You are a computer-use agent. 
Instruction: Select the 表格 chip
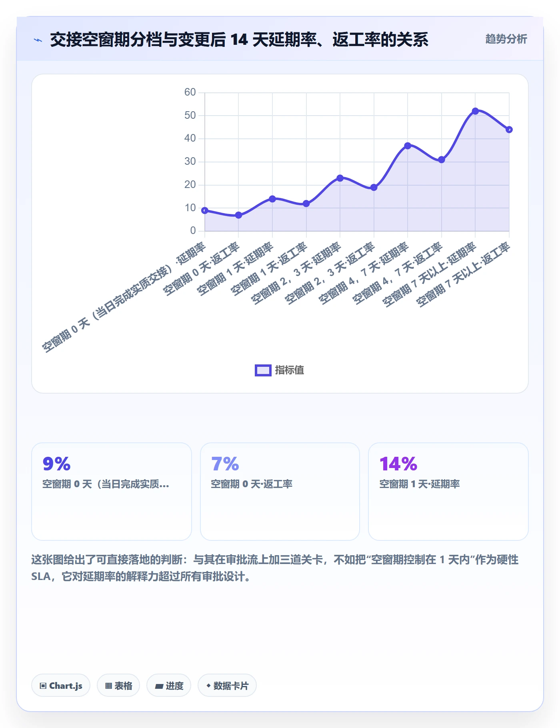(118, 686)
